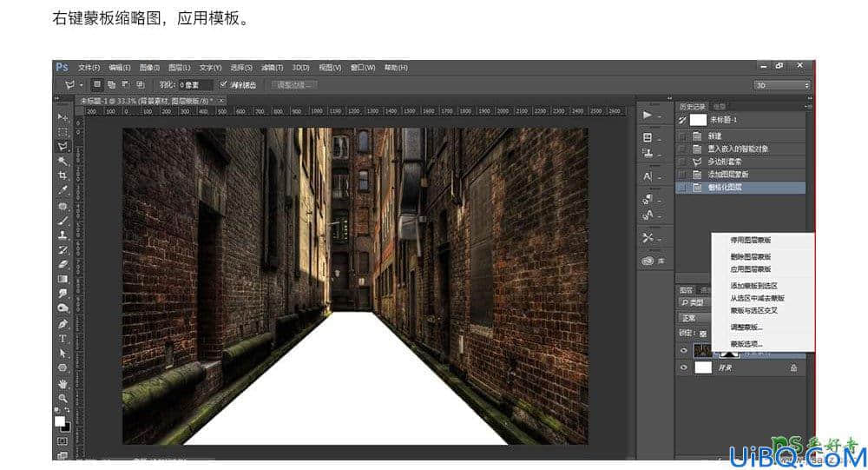Click the Subtract from selection icon
The height and width of the screenshot is (470, 868).
(x=126, y=85)
